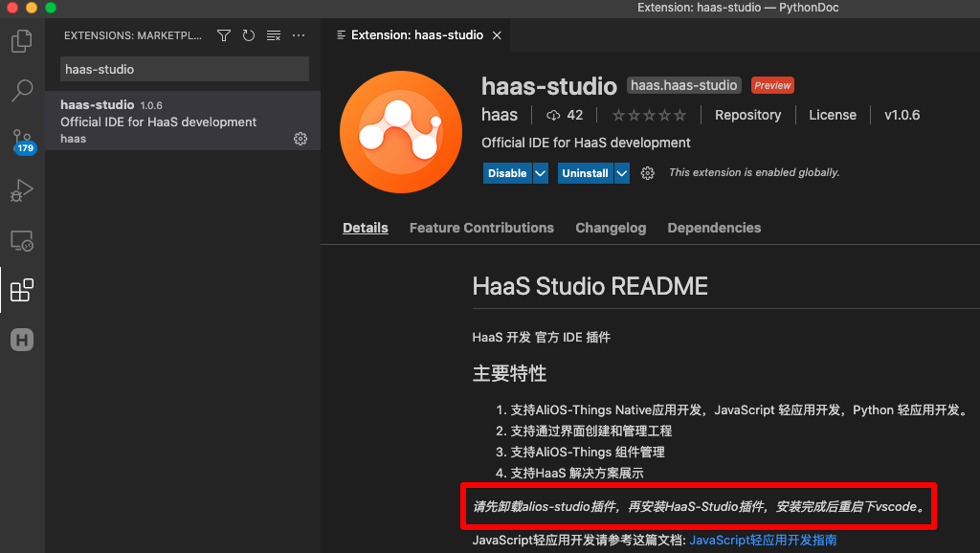Open Run and Debug view
980x553 pixels.
[x=22, y=190]
